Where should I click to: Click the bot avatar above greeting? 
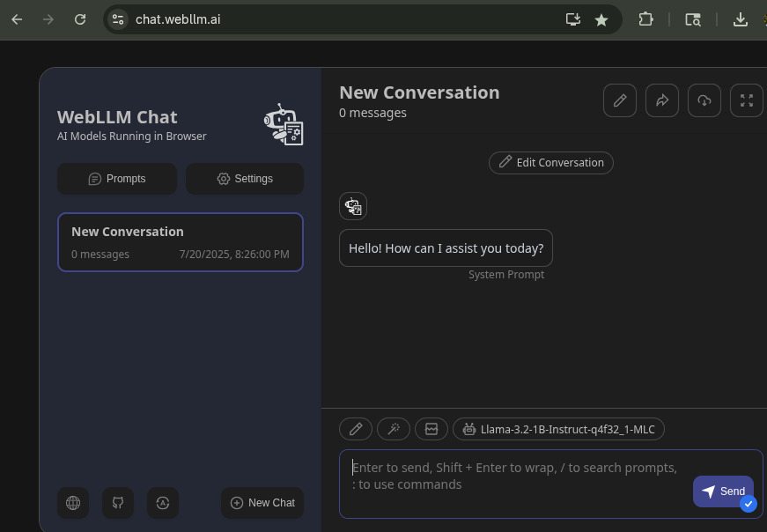point(353,206)
